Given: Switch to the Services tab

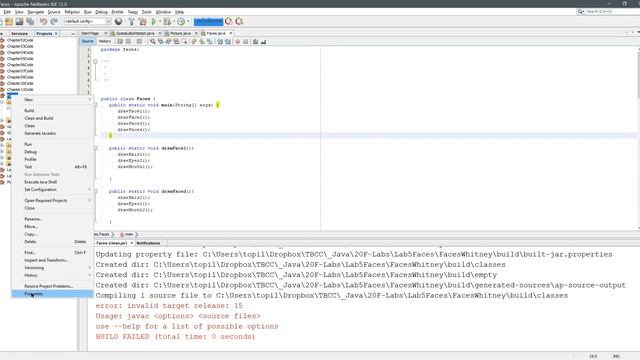Looking at the screenshot, I should 19,33.
